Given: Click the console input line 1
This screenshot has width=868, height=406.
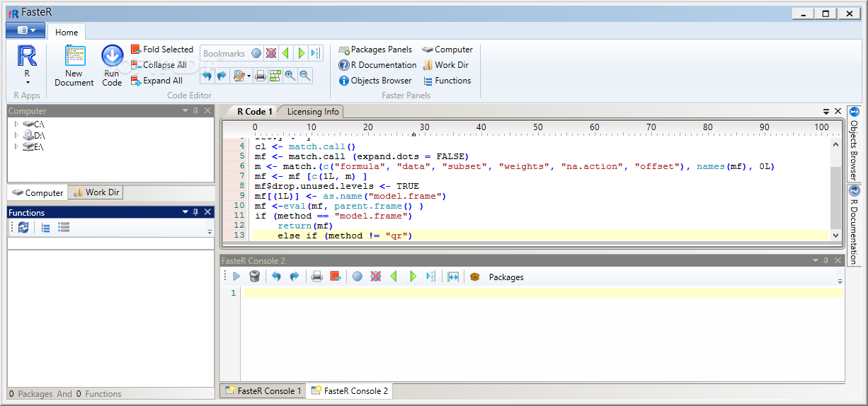Looking at the screenshot, I should (x=543, y=292).
